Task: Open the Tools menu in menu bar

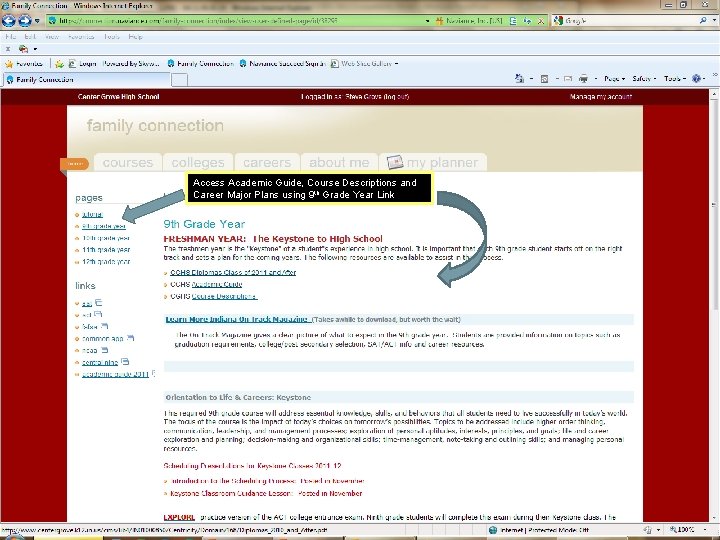Action: pos(112,37)
